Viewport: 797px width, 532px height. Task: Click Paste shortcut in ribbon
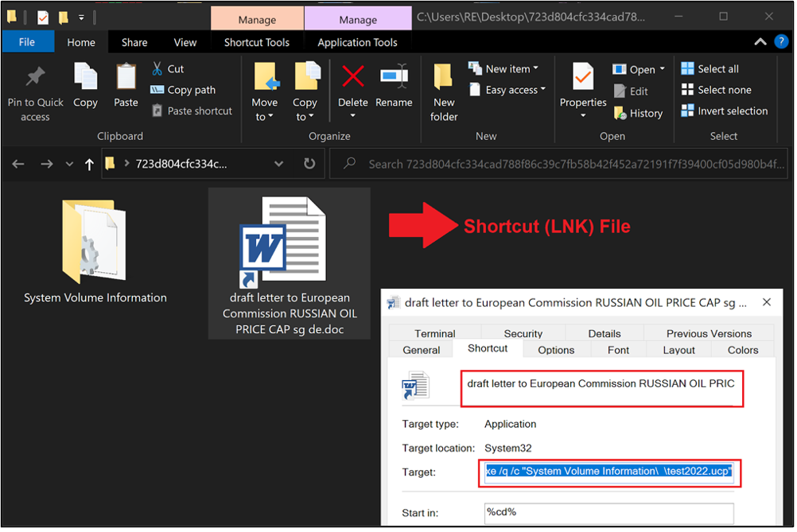pyautogui.click(x=192, y=111)
